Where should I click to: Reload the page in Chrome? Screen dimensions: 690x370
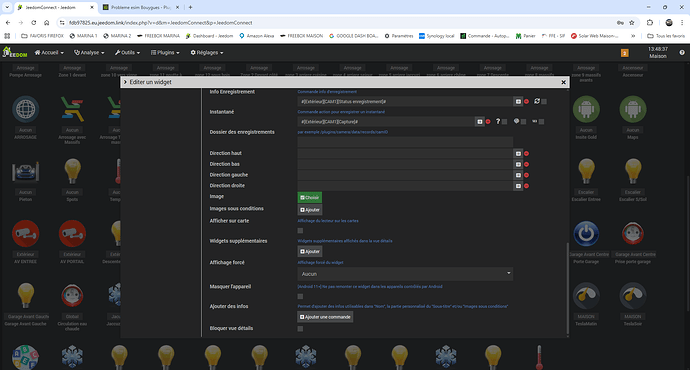click(33, 23)
